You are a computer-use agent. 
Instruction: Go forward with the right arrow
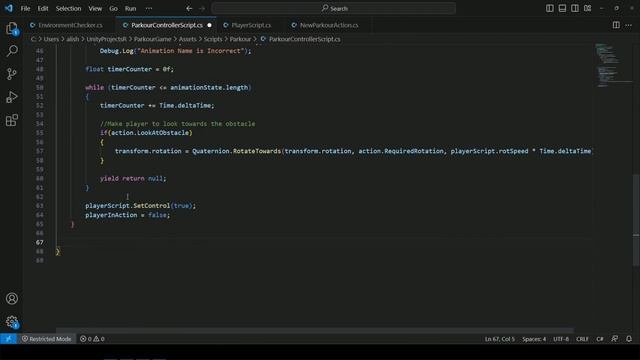[202, 8]
